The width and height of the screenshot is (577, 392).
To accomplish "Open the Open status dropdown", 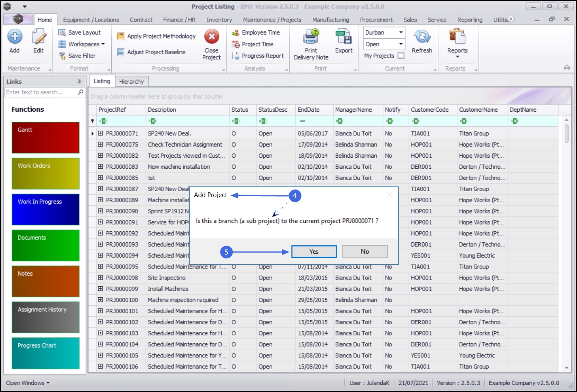I will (x=400, y=44).
